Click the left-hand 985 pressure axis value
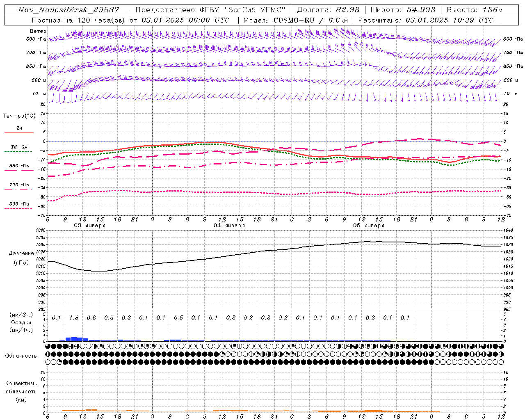Image resolution: width=525 pixels, height=420 pixels. pos(42,310)
